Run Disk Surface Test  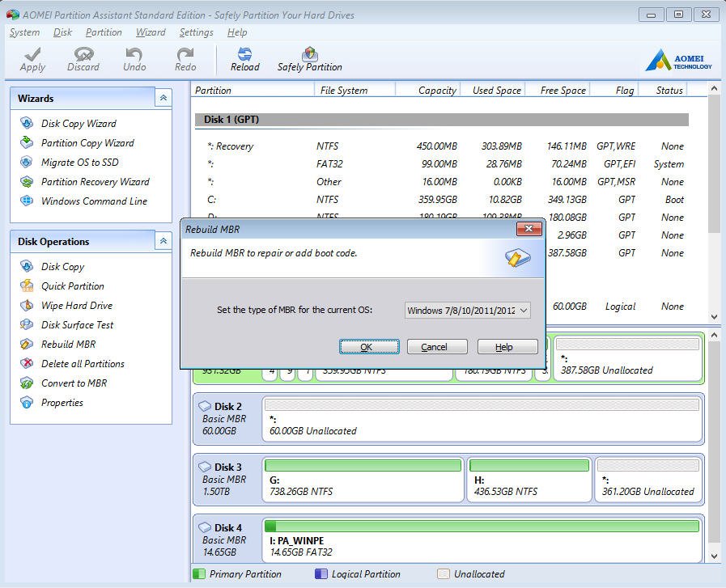tap(77, 325)
